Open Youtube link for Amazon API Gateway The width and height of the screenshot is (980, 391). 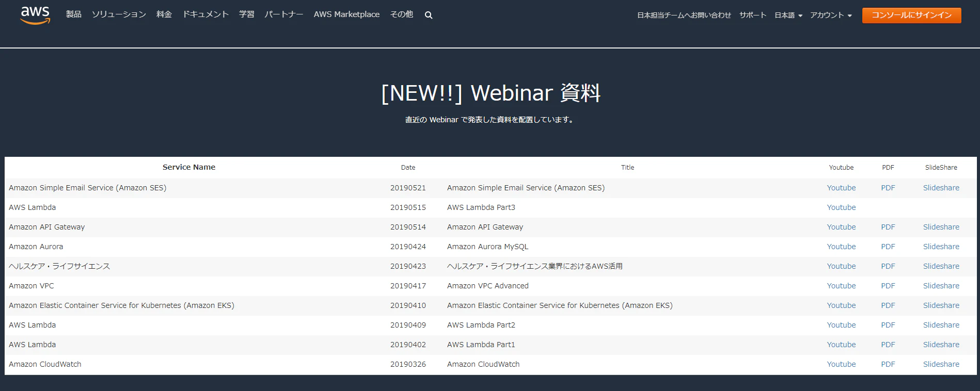[841, 227]
